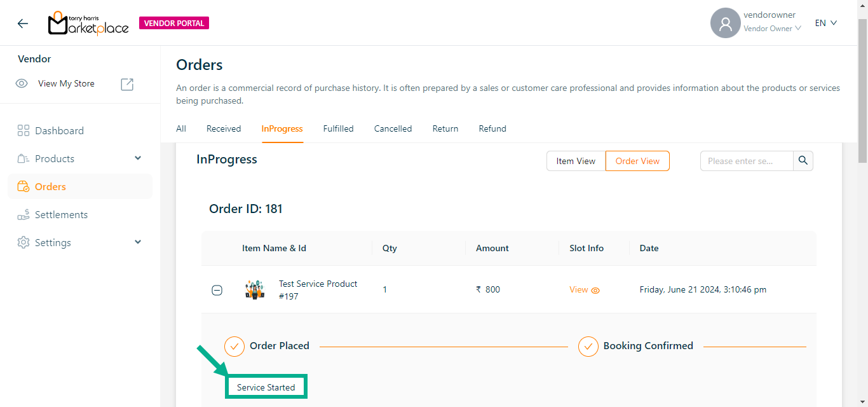Click the vendorowner avatar icon
Viewport: 868px width, 407px height.
click(725, 24)
